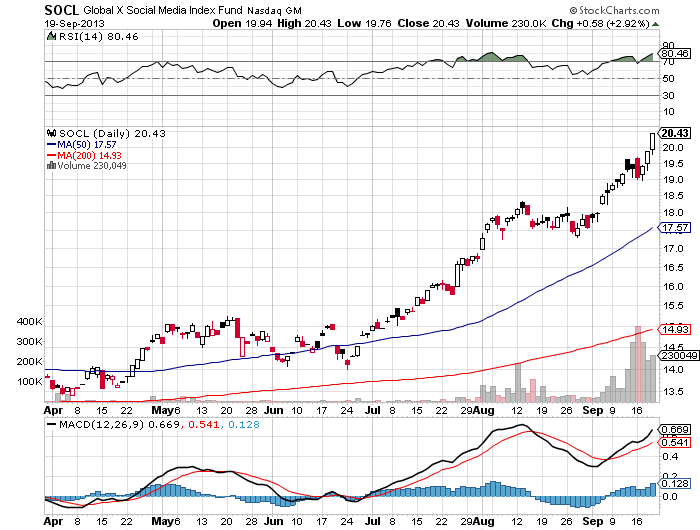This screenshot has width=700, height=530.
Task: Click the candlestick icon beside SOCL (Daily)
Action: [50, 133]
